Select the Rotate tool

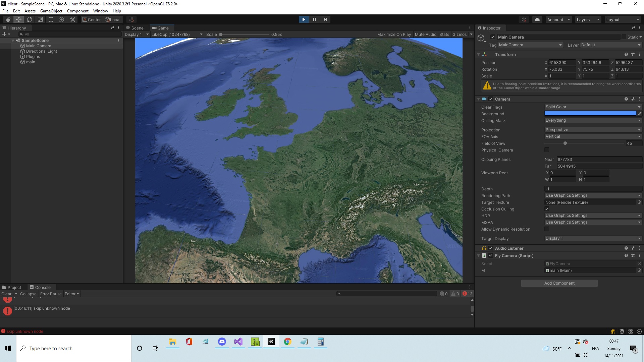point(30,19)
